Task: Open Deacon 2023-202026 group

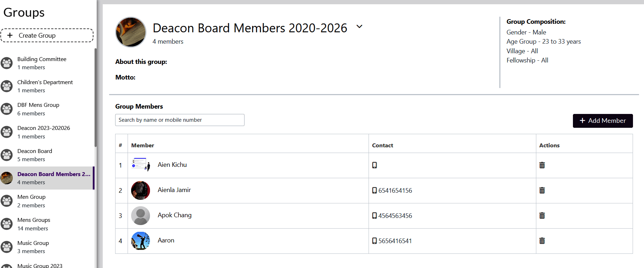Action: pyautogui.click(x=43, y=132)
